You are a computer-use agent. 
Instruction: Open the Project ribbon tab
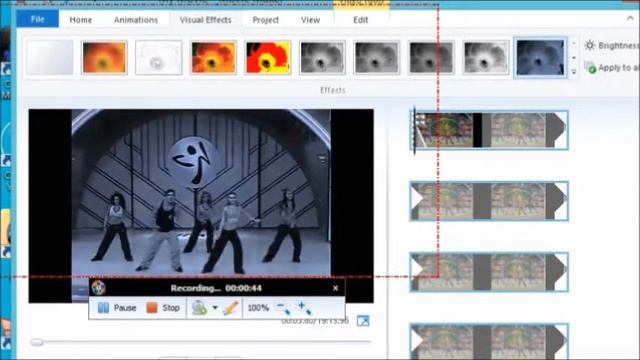[265, 20]
